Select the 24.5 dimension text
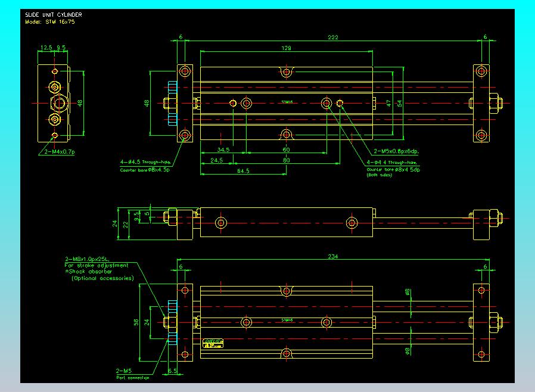 coord(216,160)
